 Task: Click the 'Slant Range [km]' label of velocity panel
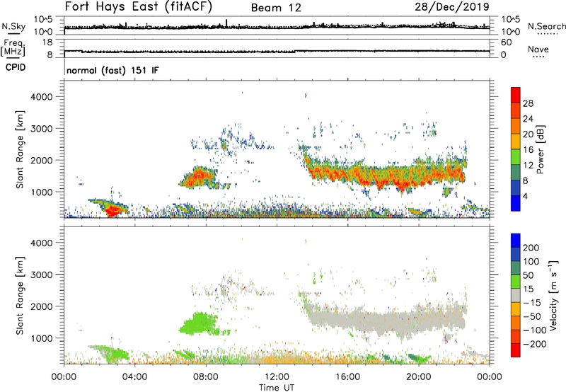point(20,296)
